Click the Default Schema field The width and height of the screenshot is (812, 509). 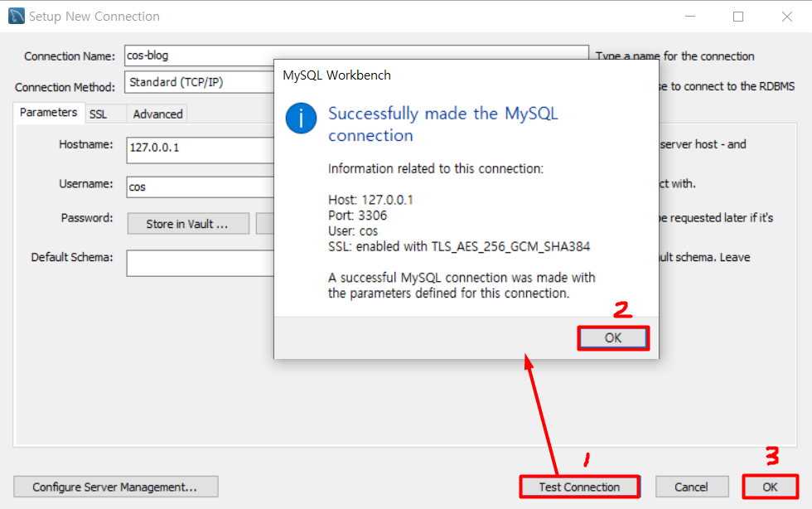[201, 263]
